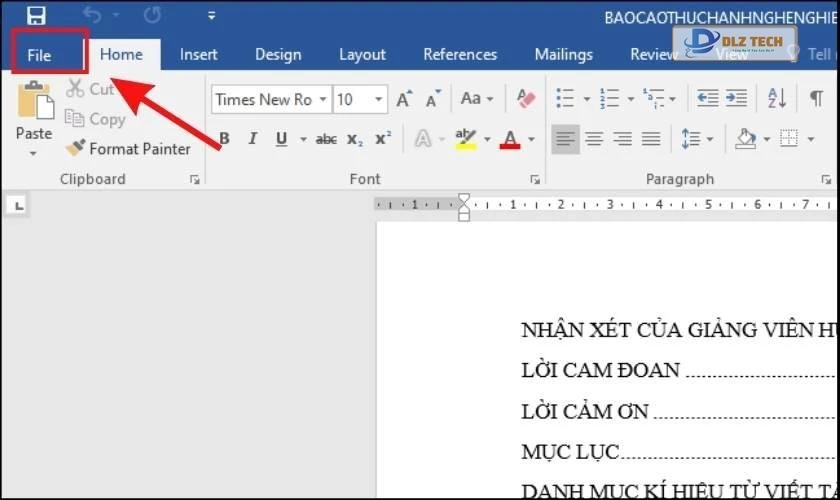The image size is (840, 500).
Task: Click the Clear All Formatting icon
Action: tap(526, 99)
